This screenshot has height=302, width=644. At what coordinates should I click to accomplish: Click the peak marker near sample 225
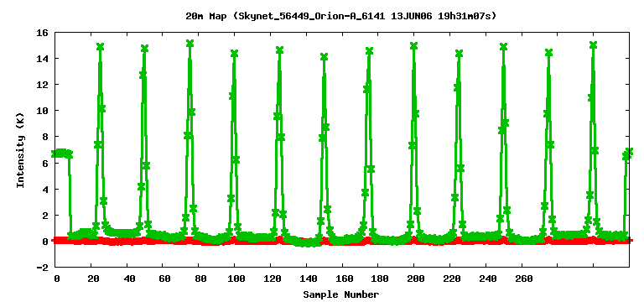(x=459, y=54)
